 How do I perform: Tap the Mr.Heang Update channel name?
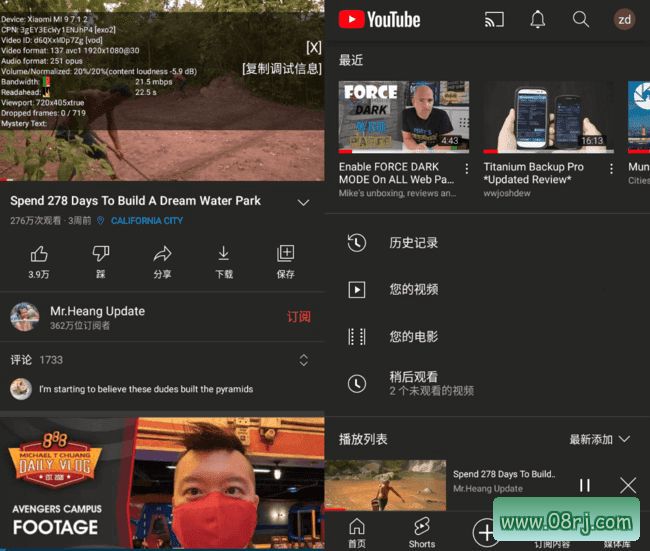pyautogui.click(x=97, y=311)
